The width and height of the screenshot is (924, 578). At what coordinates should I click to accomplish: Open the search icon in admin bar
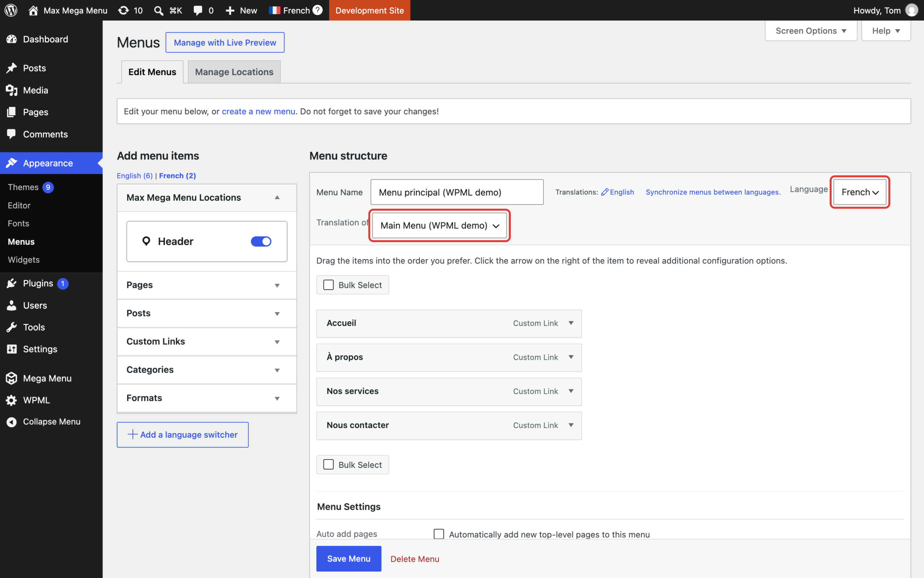(x=158, y=10)
